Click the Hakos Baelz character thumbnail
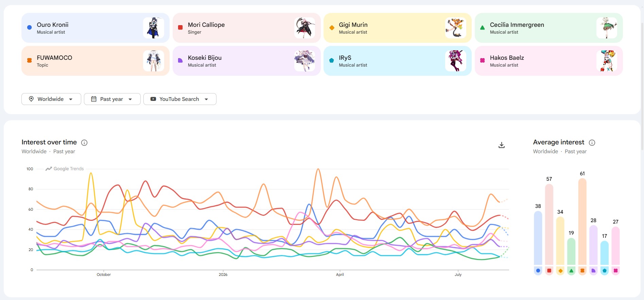The width and height of the screenshot is (644, 300). coord(607,61)
